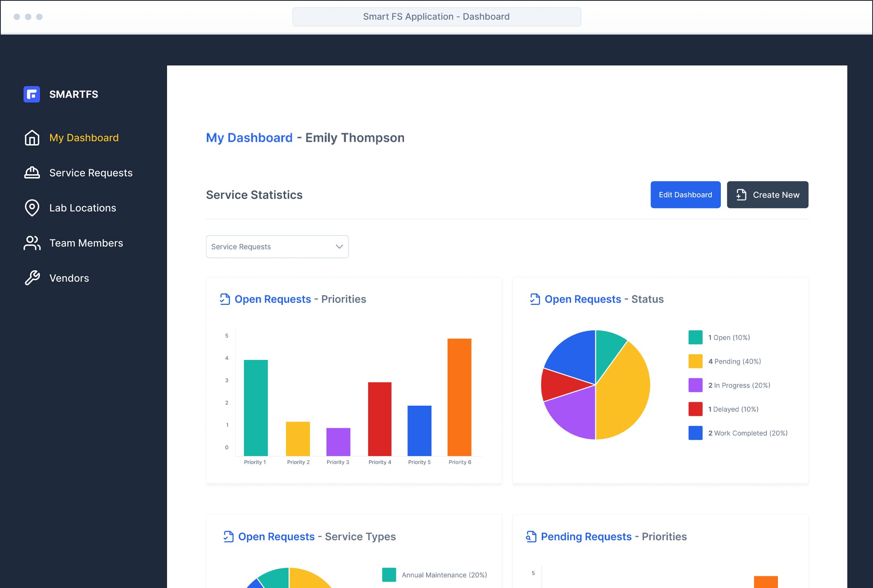873x588 pixels.
Task: Click the map pin Lab Locations icon
Action: click(x=32, y=208)
